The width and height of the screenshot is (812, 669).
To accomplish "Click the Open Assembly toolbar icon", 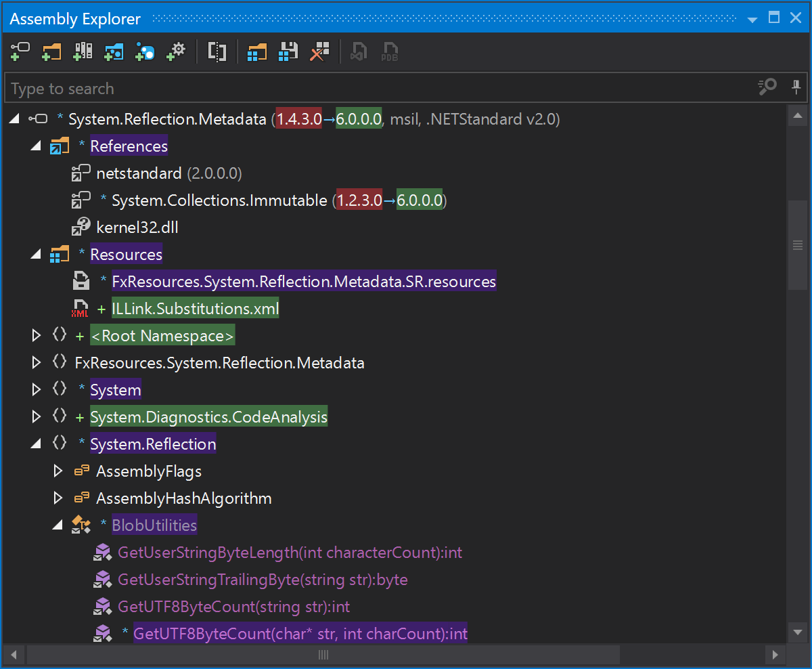I will [20, 51].
